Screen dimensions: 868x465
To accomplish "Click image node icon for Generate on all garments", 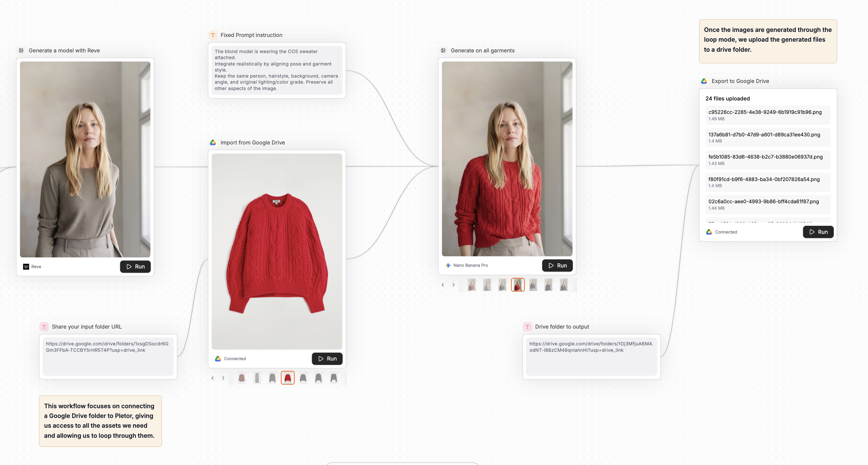I will [443, 50].
